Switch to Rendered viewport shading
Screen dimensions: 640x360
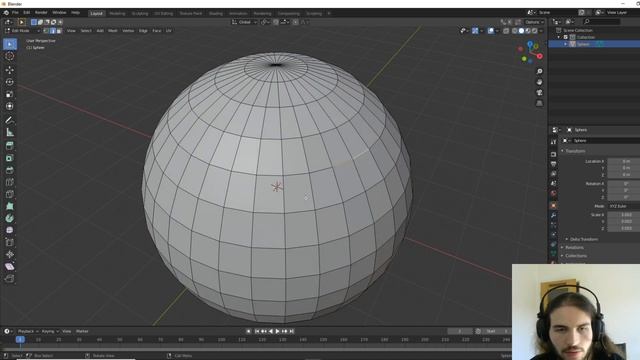pyautogui.click(x=534, y=31)
